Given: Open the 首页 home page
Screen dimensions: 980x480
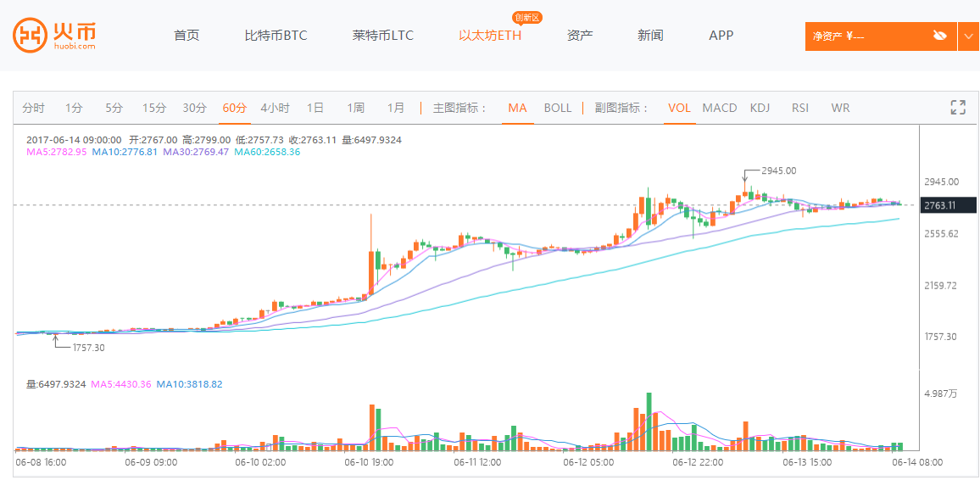Looking at the screenshot, I should coord(187,36).
